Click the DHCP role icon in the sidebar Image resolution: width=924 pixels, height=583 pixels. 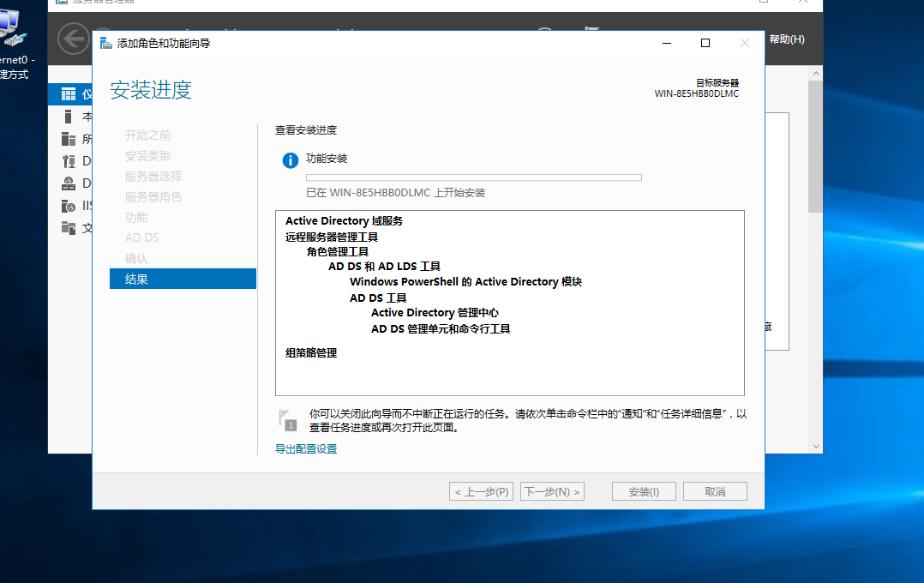pyautogui.click(x=70, y=160)
